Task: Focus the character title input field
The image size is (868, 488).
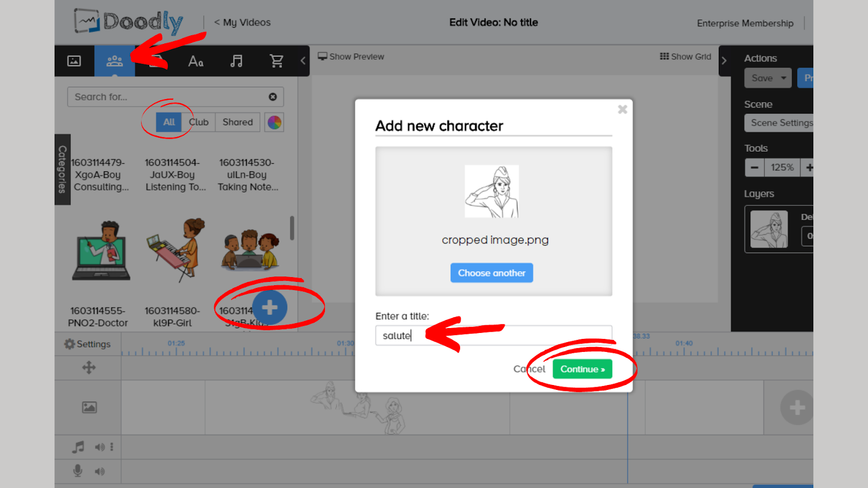Action: pyautogui.click(x=494, y=336)
